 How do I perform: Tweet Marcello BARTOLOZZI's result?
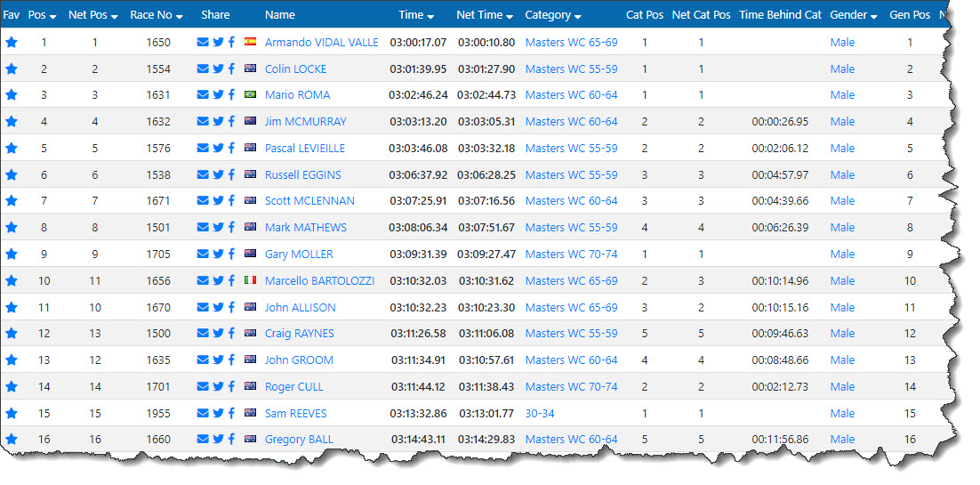pos(218,280)
